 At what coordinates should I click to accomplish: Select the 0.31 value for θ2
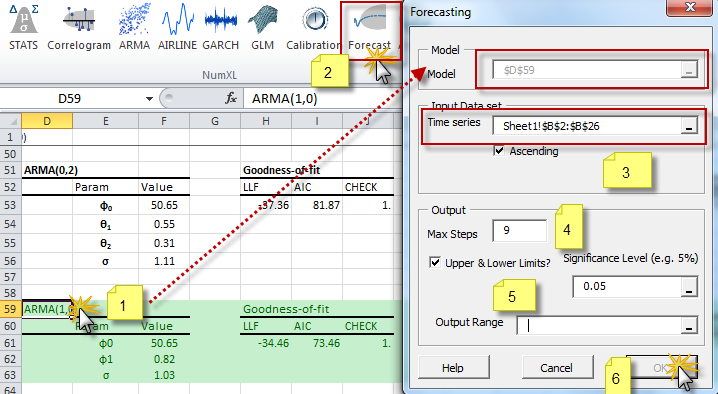point(164,243)
